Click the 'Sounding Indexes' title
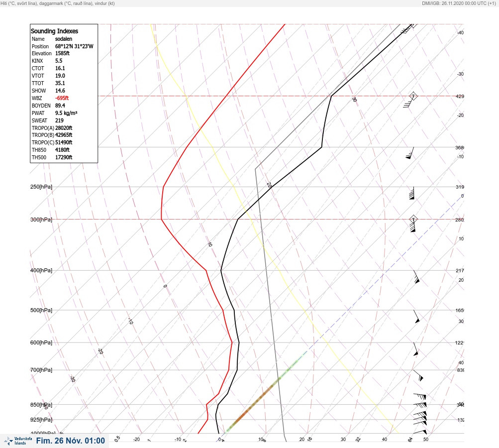 [54, 31]
